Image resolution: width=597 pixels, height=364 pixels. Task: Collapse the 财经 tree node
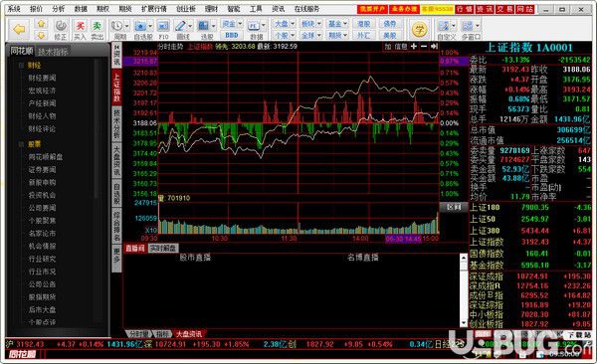coord(21,66)
